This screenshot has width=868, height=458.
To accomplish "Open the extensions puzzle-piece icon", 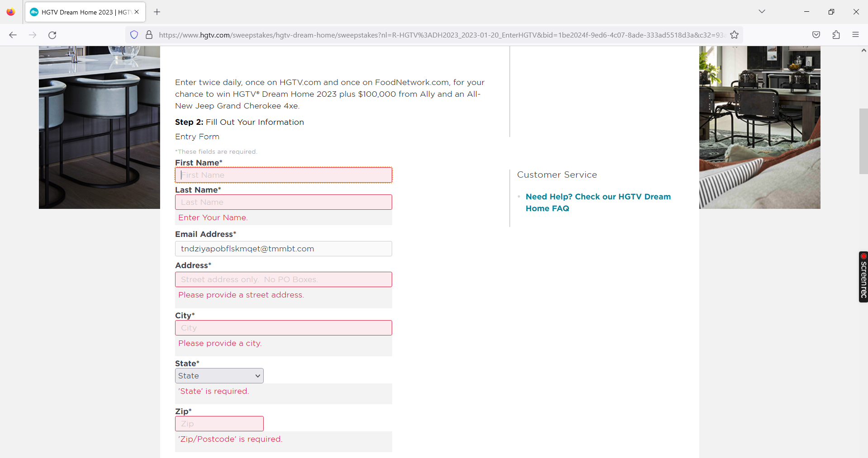I will click(x=836, y=35).
